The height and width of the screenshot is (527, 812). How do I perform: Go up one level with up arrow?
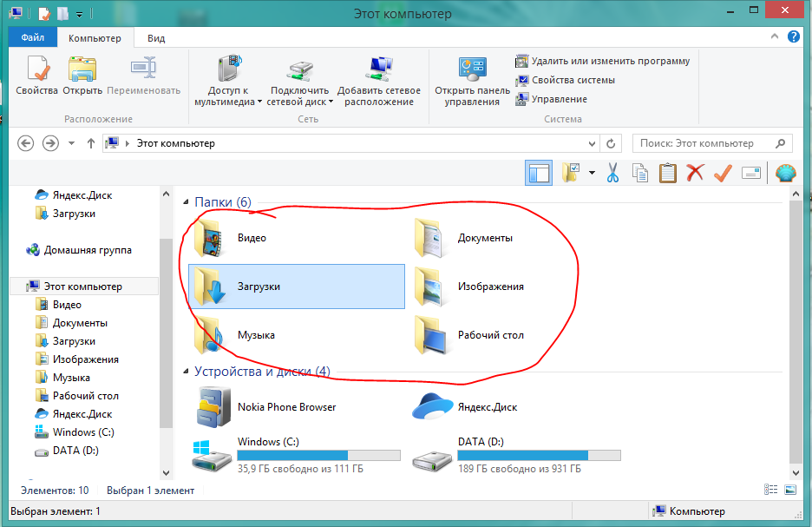(x=90, y=143)
